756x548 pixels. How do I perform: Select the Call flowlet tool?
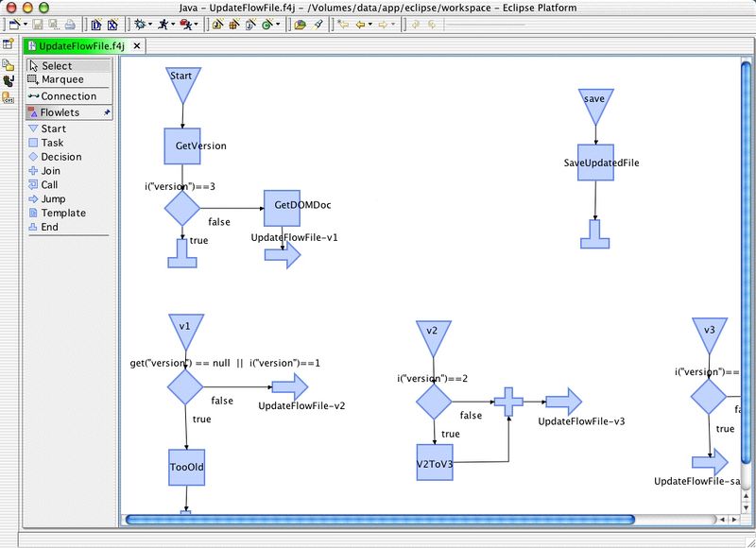point(48,185)
